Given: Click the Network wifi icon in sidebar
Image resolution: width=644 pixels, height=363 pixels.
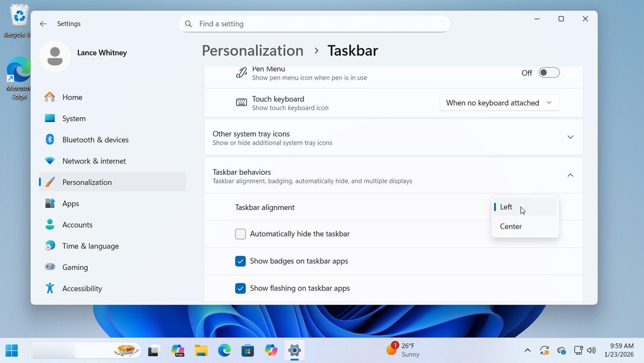Looking at the screenshot, I should (50, 161).
